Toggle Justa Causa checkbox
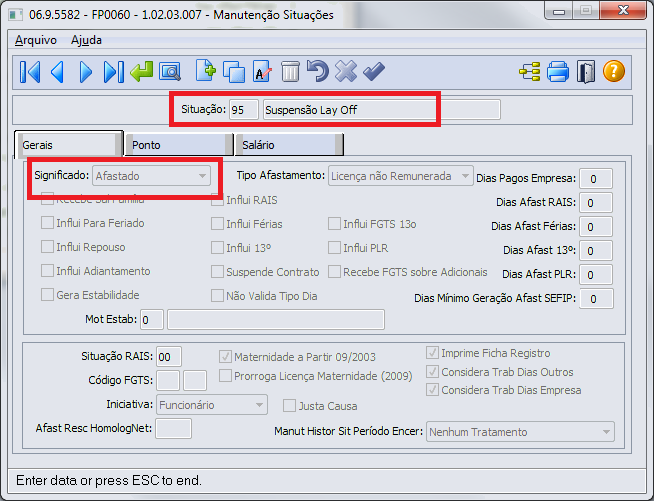654x501 pixels. tap(289, 406)
